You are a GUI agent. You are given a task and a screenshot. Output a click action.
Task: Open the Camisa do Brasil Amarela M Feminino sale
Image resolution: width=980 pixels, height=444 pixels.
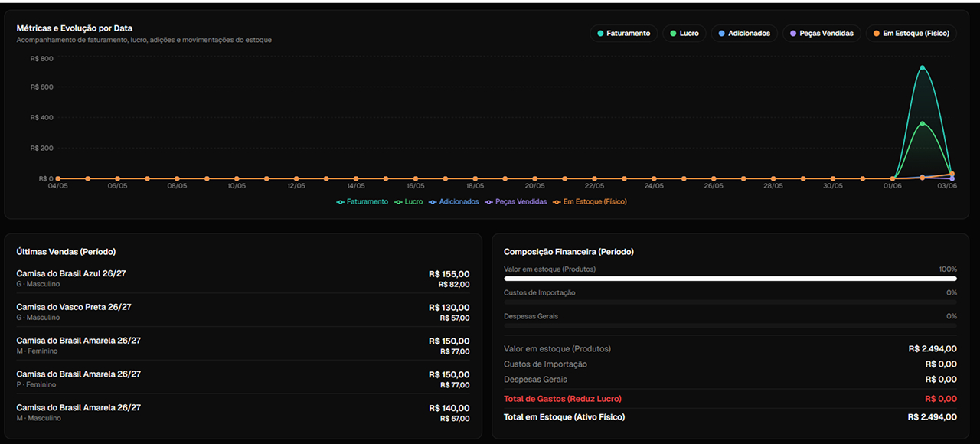click(x=243, y=345)
